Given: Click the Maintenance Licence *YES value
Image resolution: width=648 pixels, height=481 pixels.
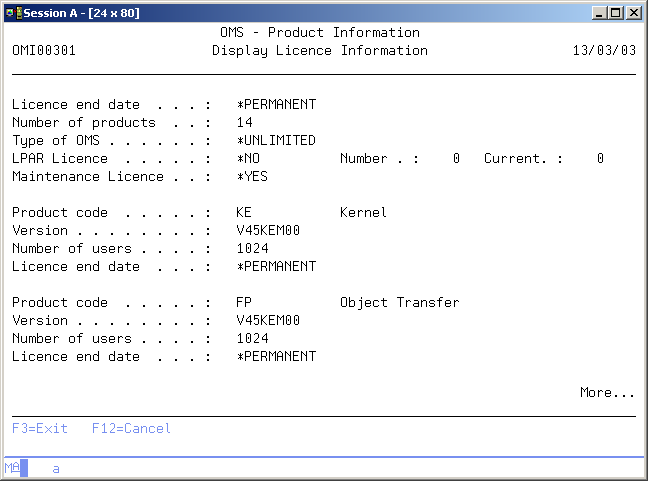Looking at the screenshot, I should [x=251, y=177].
